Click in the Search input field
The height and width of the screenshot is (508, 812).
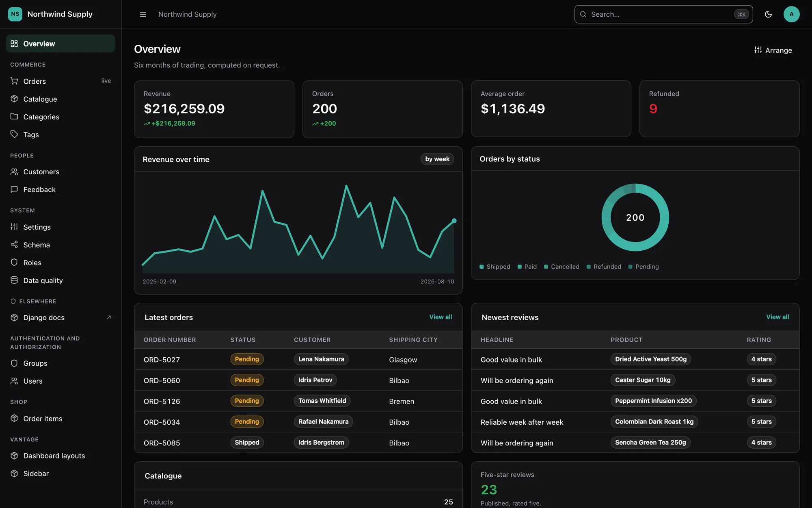click(x=663, y=14)
